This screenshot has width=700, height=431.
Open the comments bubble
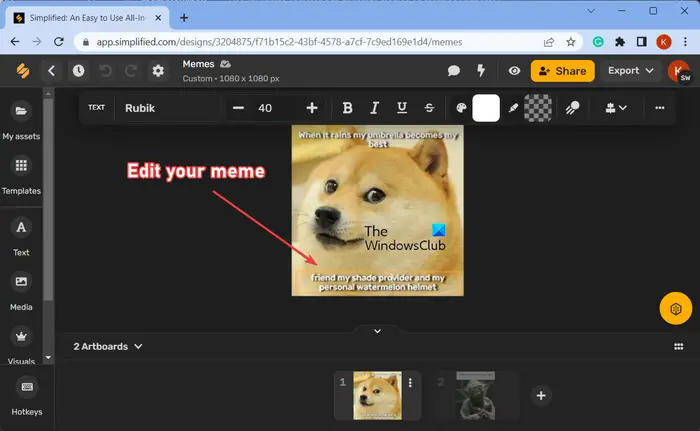pos(454,71)
